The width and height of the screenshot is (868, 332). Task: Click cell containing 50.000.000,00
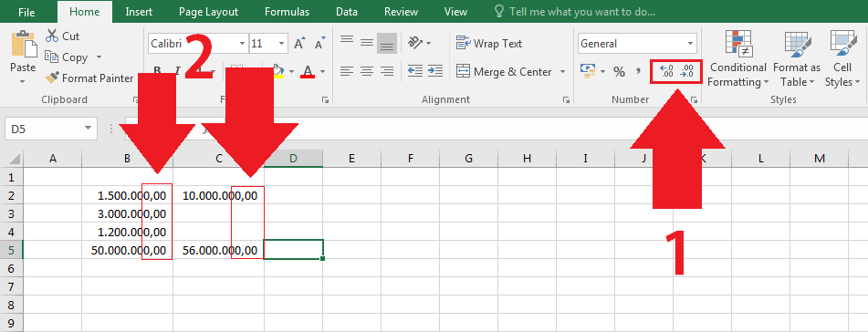click(x=127, y=250)
